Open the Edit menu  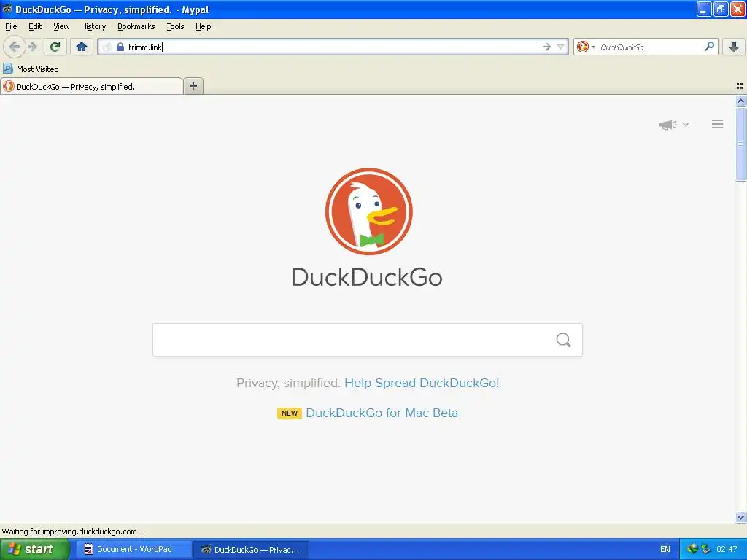click(x=35, y=26)
